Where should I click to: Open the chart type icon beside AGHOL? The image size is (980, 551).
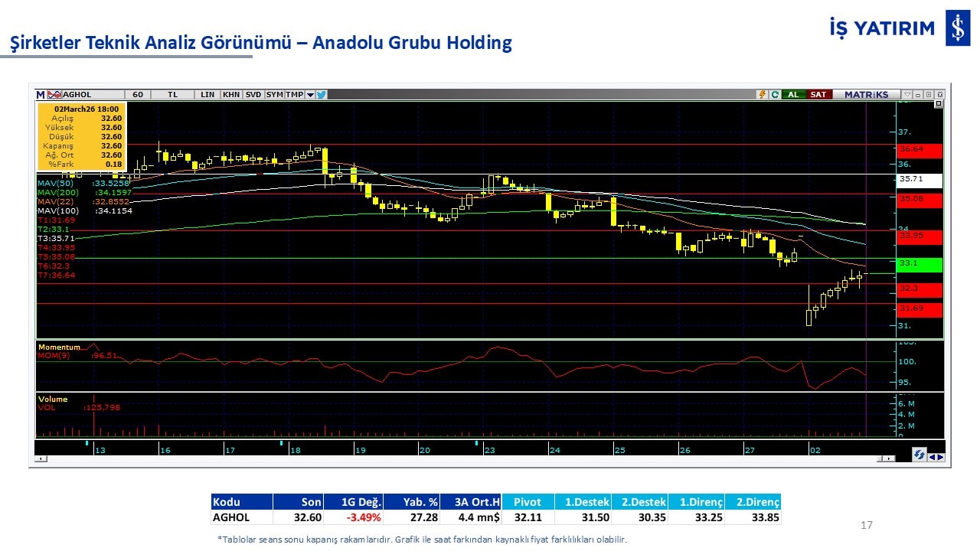(x=54, y=95)
